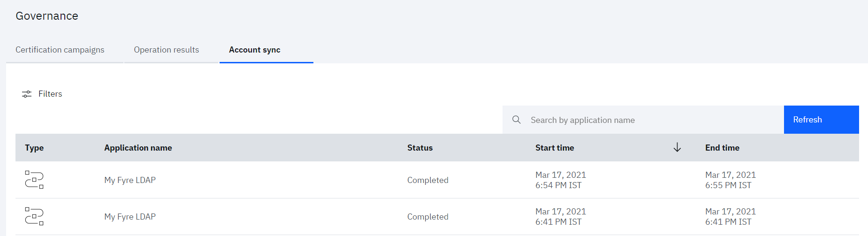This screenshot has width=868, height=236.
Task: Open the Filters settings icon
Action: click(x=27, y=94)
